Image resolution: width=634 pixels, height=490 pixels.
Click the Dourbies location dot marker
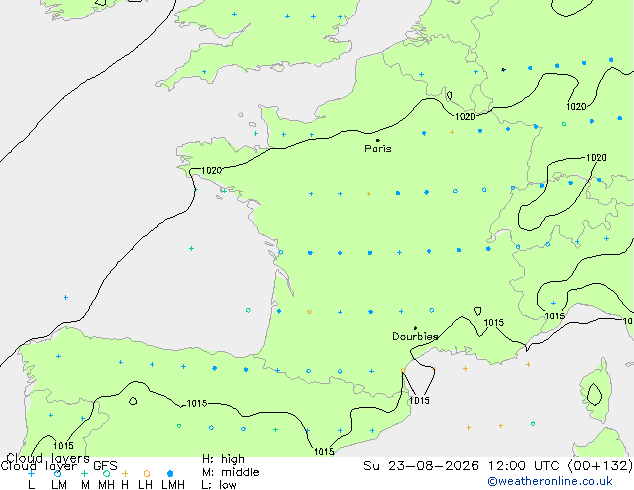[415, 328]
